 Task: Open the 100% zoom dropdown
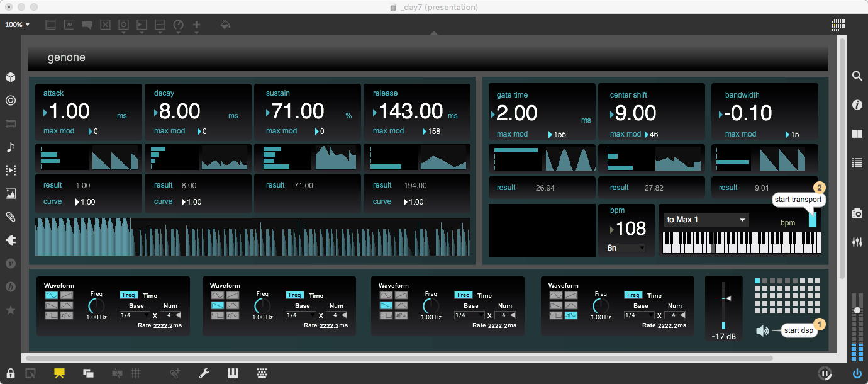[x=18, y=25]
